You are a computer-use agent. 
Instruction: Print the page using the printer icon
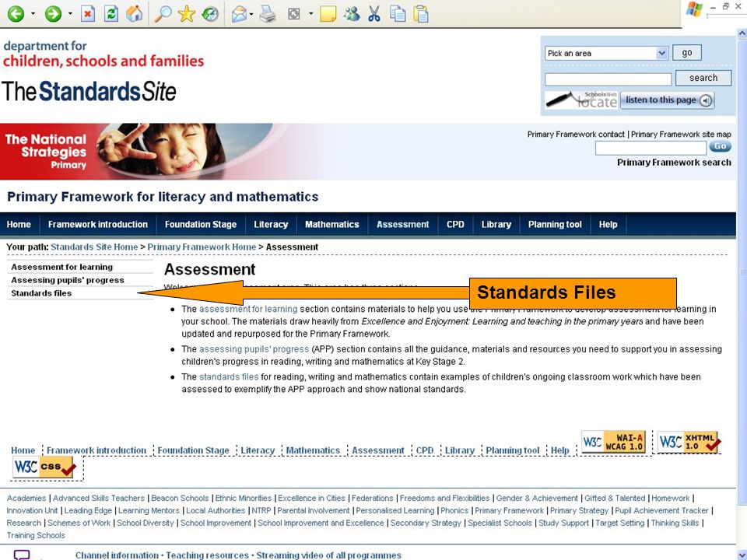[268, 14]
